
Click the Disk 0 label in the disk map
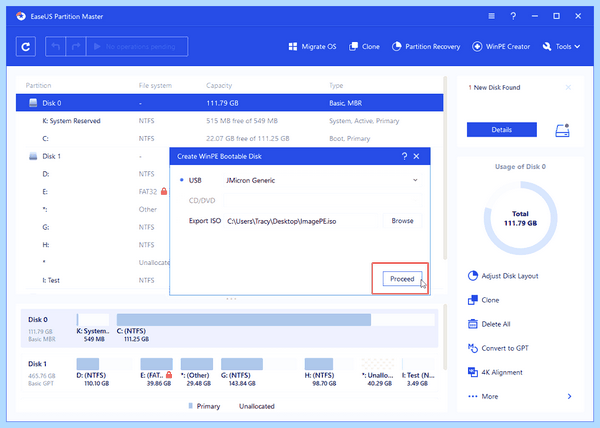click(38, 319)
